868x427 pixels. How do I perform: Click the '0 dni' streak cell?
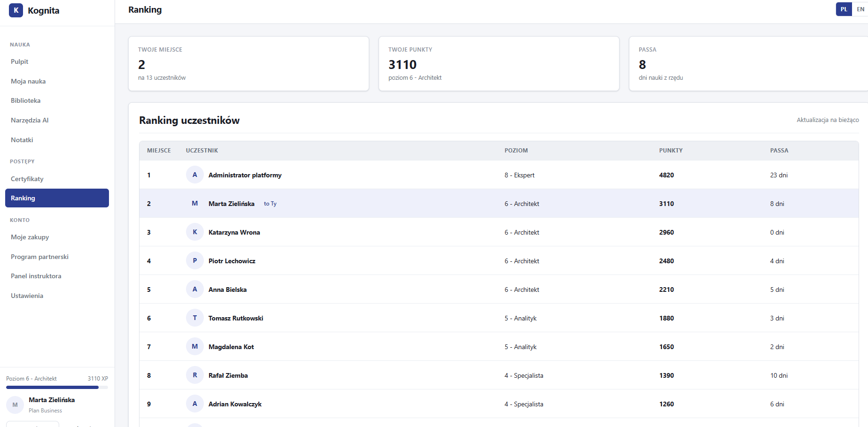(x=777, y=232)
